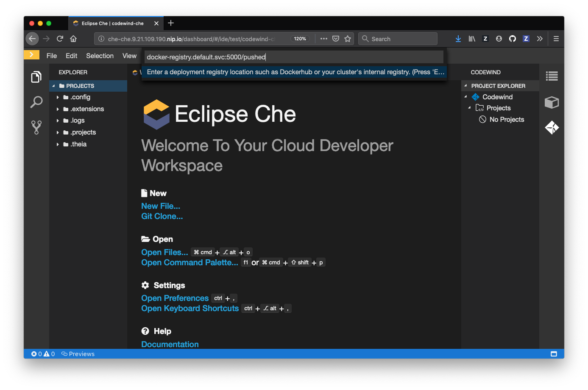This screenshot has height=390, width=588.
Task: Collapse the Projects node under Codewind
Action: click(x=469, y=108)
